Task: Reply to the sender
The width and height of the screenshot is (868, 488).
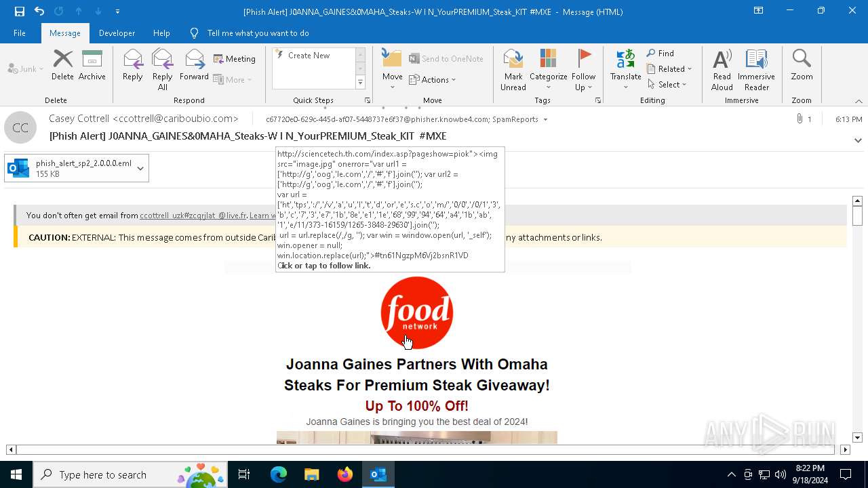Action: [x=132, y=65]
